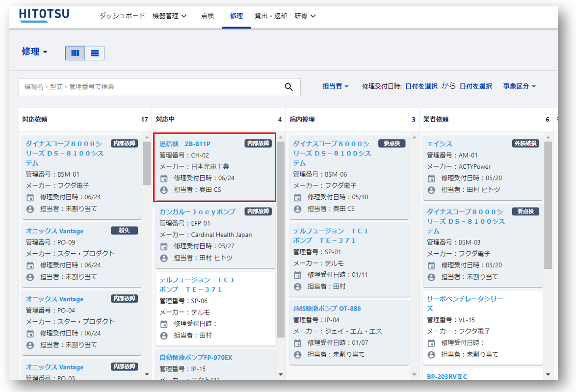Click calendar icon on BSM-03 card

click(x=431, y=265)
